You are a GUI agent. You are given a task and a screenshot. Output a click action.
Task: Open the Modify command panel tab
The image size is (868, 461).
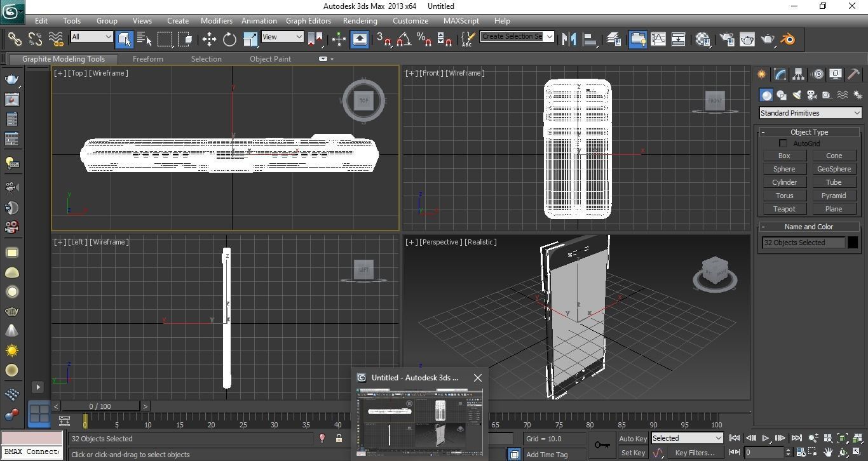pyautogui.click(x=780, y=74)
